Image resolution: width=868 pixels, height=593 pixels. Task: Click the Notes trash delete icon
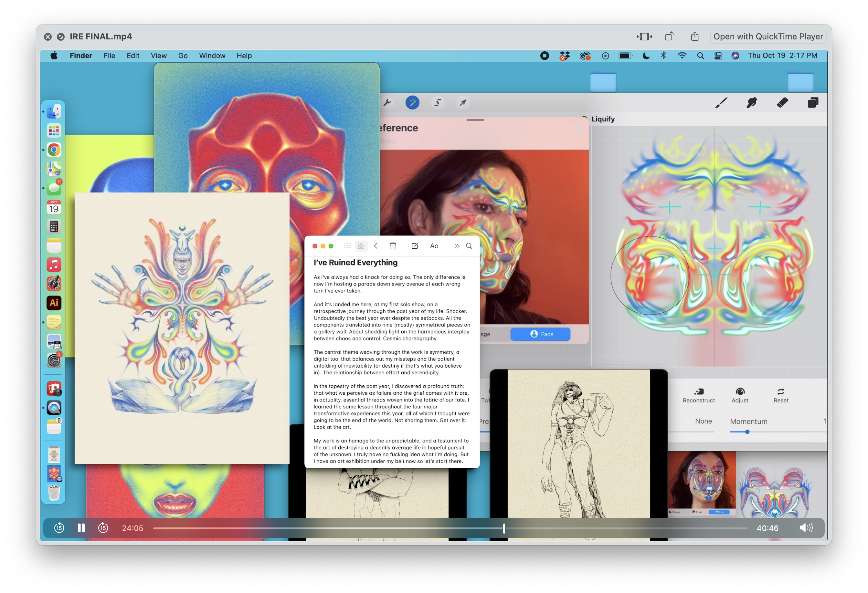[393, 246]
